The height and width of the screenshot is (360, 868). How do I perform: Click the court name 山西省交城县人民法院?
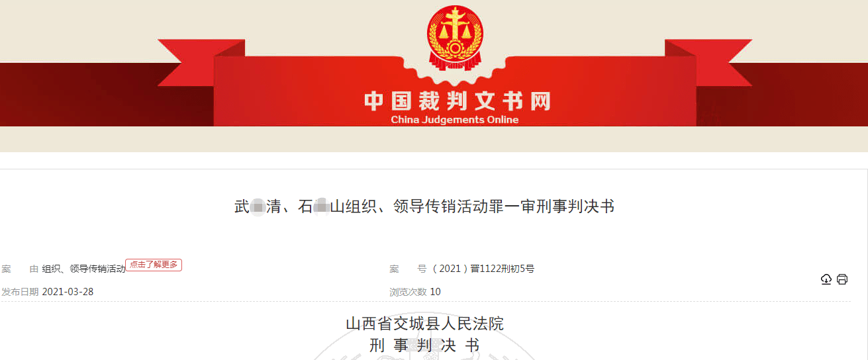(424, 324)
